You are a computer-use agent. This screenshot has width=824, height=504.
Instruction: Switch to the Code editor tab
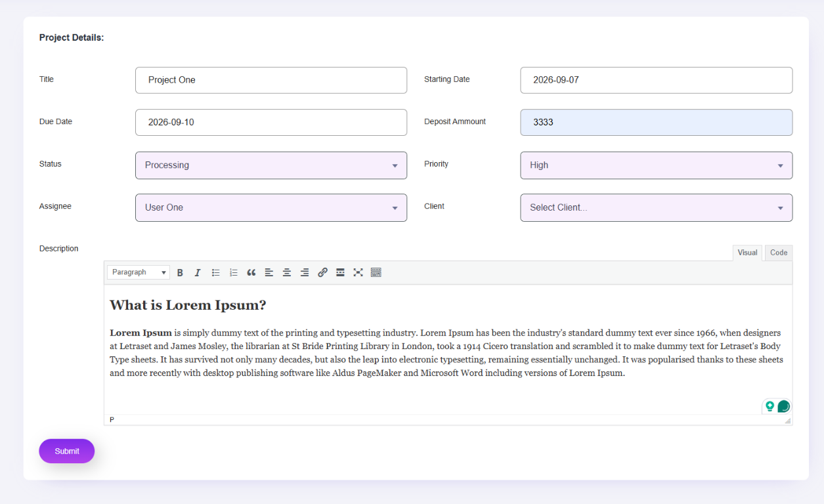[x=779, y=253]
